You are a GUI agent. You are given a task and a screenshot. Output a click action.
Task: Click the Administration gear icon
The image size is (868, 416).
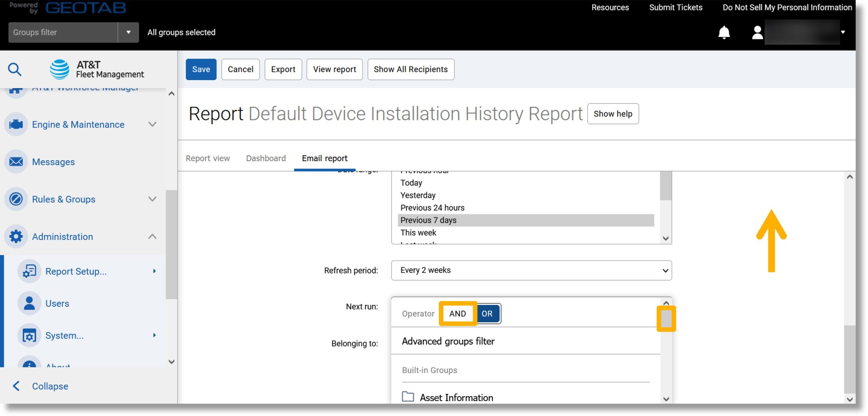[16, 236]
